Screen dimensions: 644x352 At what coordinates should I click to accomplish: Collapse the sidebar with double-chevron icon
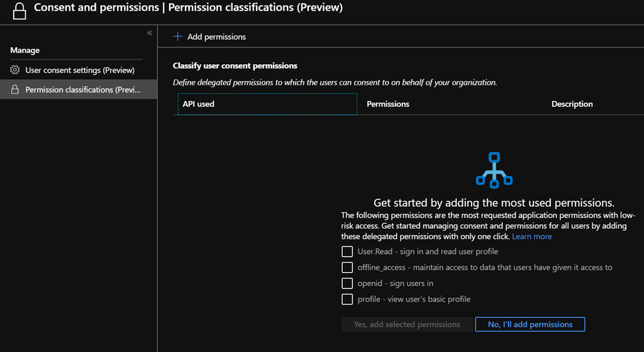pyautogui.click(x=150, y=33)
